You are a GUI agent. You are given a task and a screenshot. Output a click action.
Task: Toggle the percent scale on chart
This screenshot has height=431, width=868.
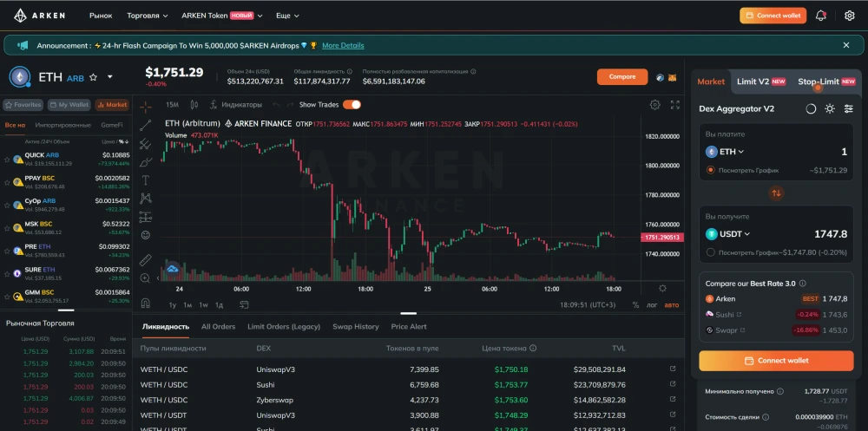(x=635, y=305)
